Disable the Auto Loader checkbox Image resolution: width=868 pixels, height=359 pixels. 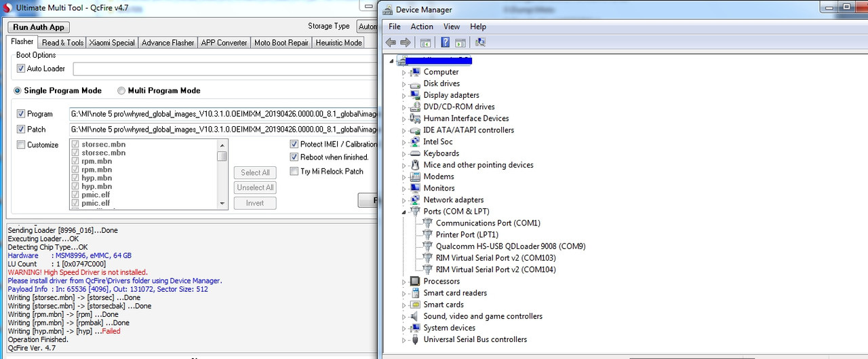(21, 69)
